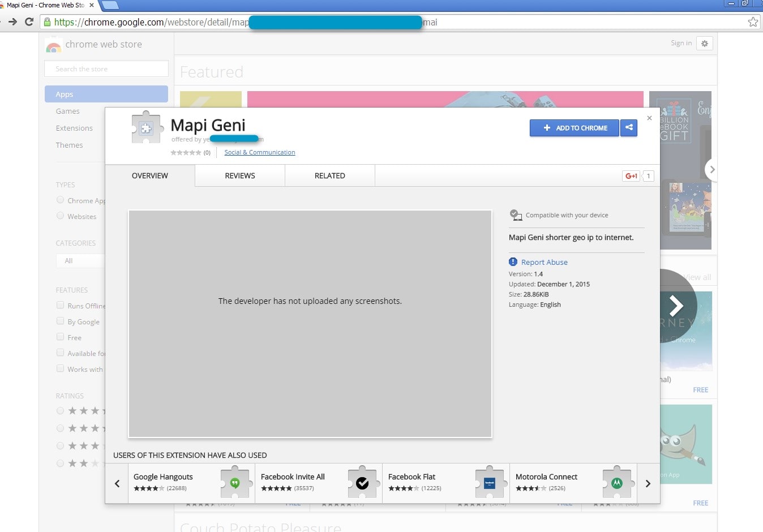
Task: Switch to the Overview tab
Action: (150, 176)
